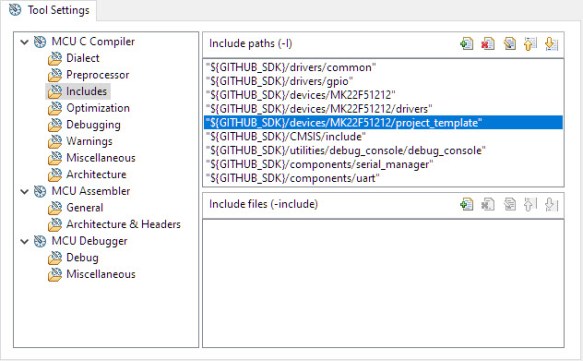
Task: Move selected include path up
Action: [x=530, y=44]
